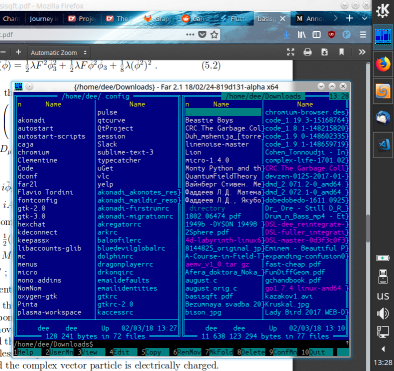Screen dimensions: 394x371
Task: Toggle Firefox sidebar view icon
Action: click(316, 34)
